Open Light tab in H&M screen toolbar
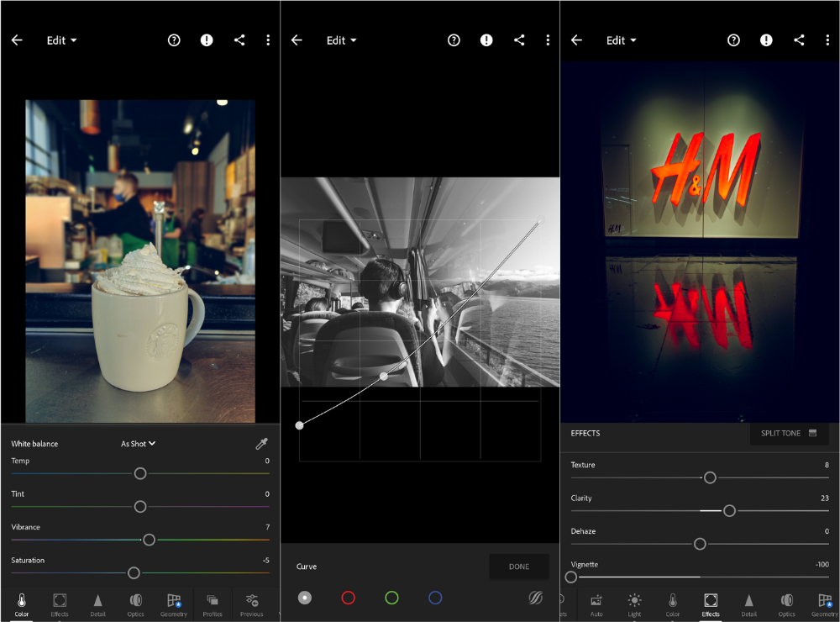The width and height of the screenshot is (840, 622). 634,605
